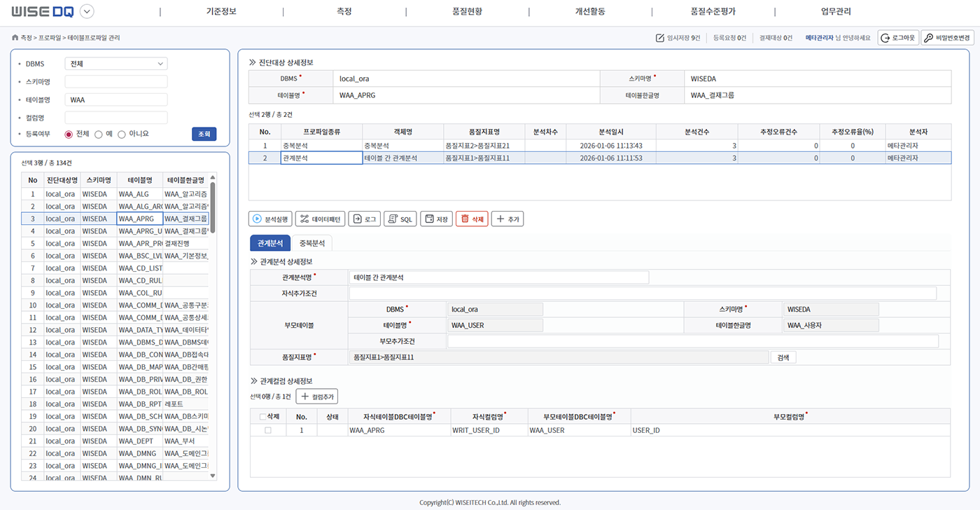Run analysis with 분석실행 button

coord(270,219)
